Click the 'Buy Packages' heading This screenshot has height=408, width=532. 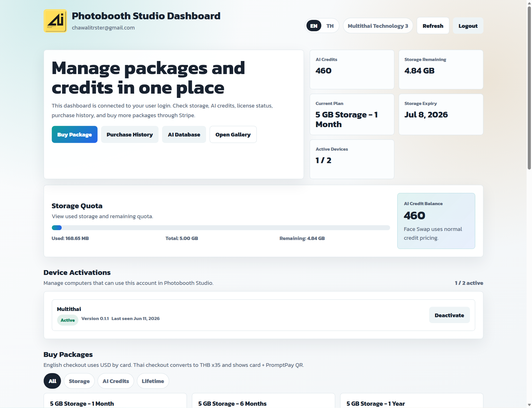pyautogui.click(x=68, y=354)
